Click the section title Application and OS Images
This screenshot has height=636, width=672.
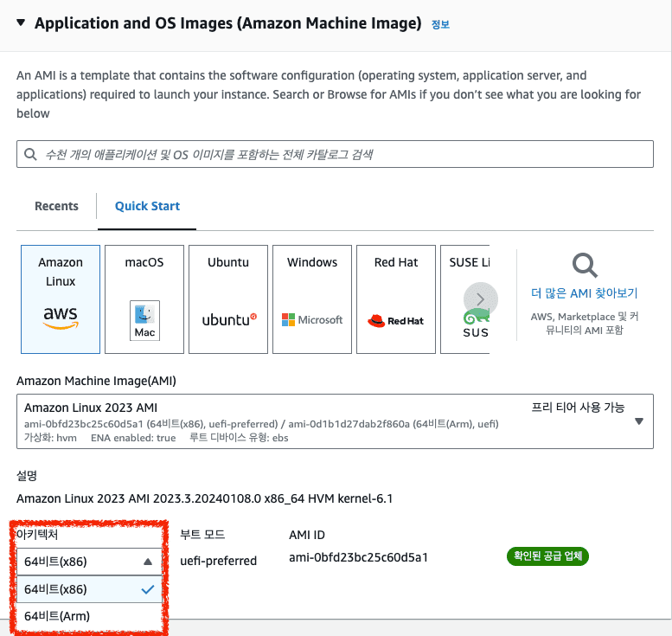tap(228, 23)
